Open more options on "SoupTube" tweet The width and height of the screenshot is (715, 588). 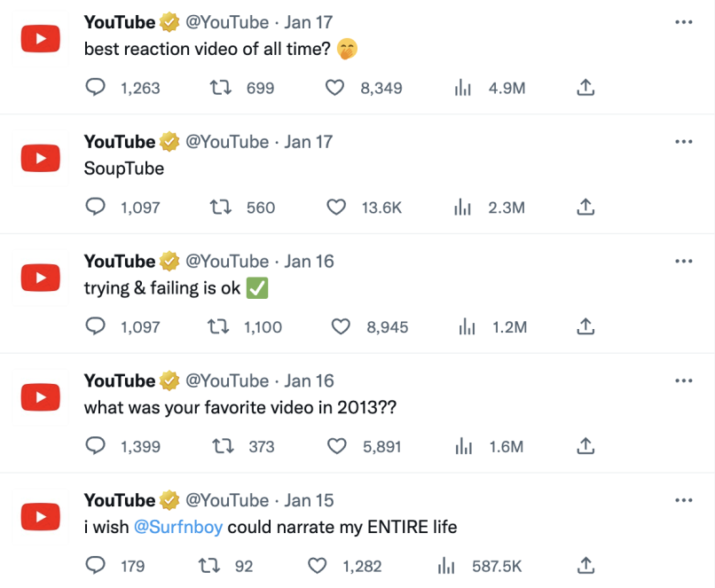coord(683,142)
